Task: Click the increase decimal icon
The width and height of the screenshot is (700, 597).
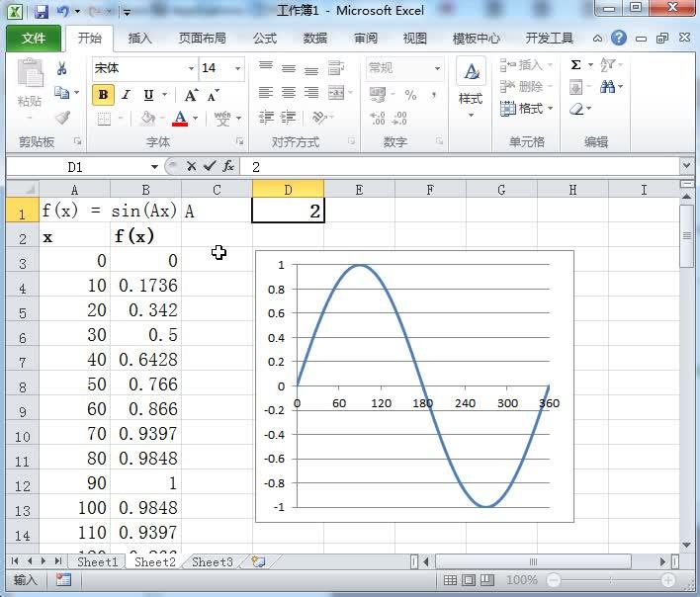Action: pyautogui.click(x=378, y=119)
